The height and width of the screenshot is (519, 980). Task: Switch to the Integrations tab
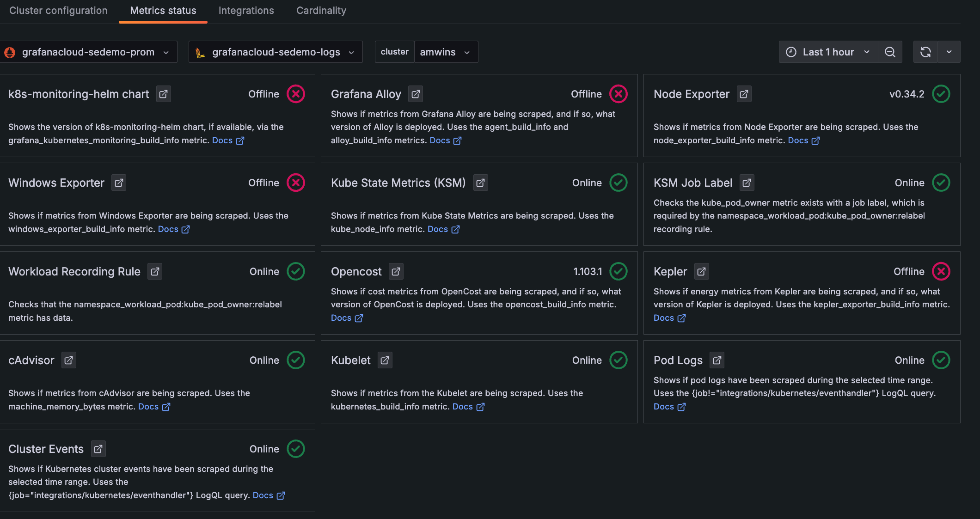tap(246, 10)
